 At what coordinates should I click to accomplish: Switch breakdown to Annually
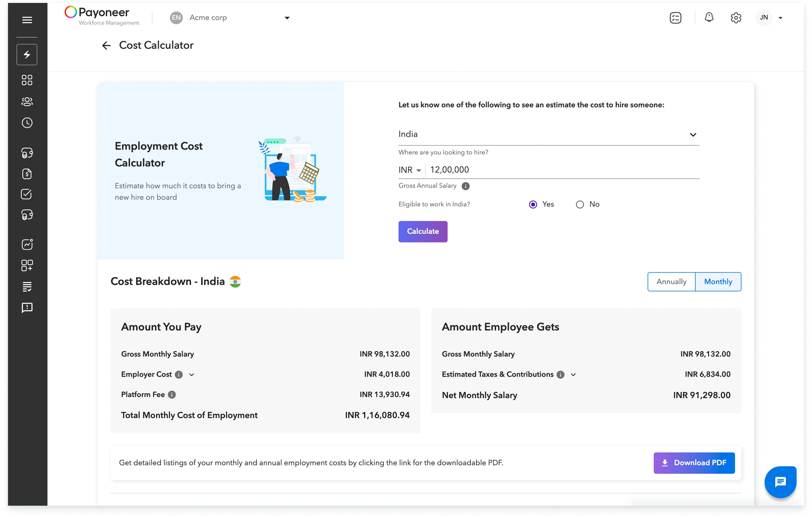pyautogui.click(x=671, y=282)
